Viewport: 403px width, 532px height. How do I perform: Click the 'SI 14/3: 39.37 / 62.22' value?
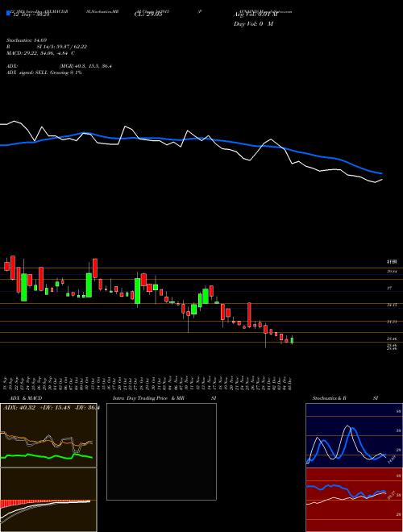click(x=62, y=47)
